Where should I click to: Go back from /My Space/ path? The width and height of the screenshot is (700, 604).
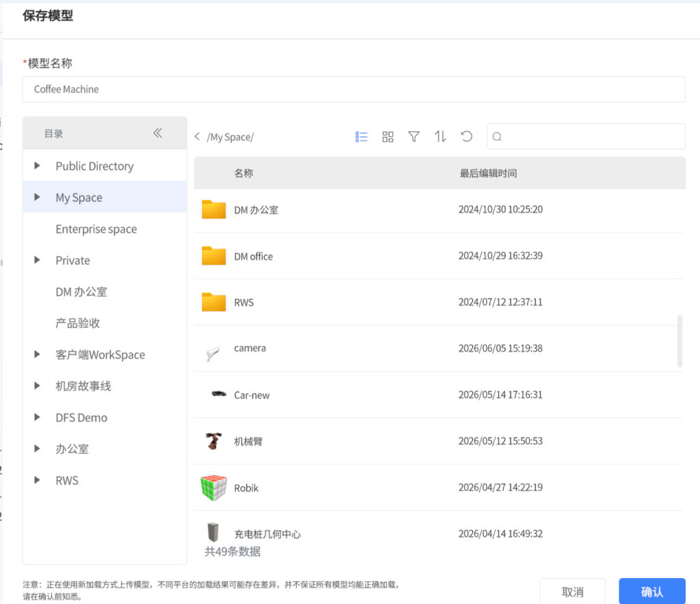[x=197, y=136]
